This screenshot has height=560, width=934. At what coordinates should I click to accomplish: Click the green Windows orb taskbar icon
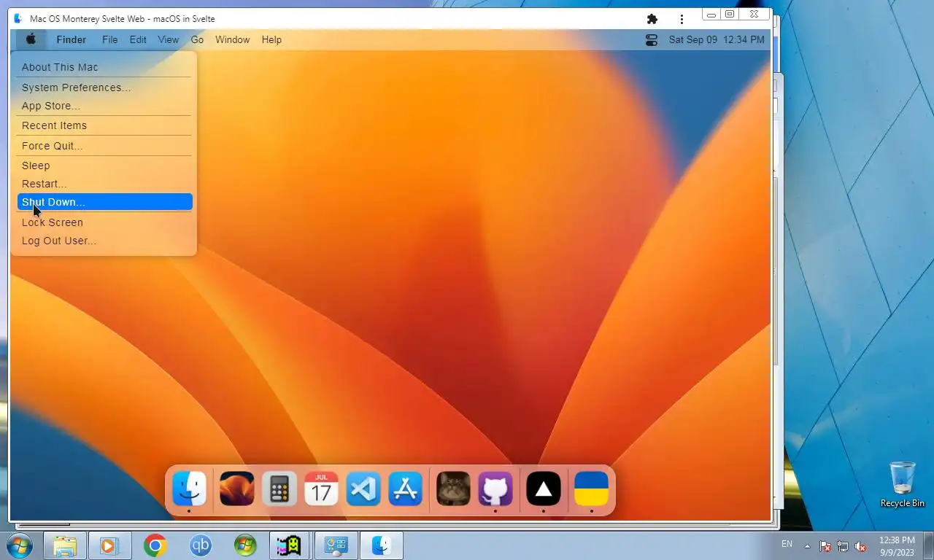pyautogui.click(x=245, y=545)
